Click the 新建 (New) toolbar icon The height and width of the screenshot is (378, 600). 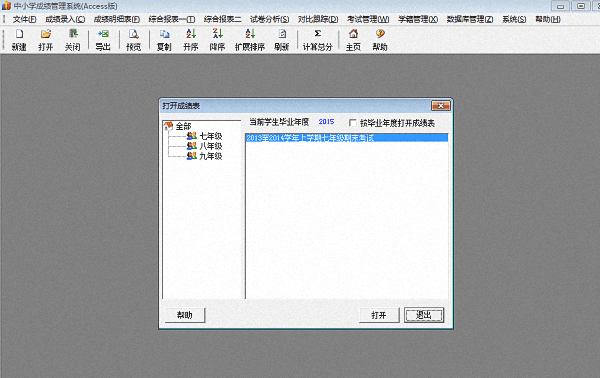click(19, 39)
